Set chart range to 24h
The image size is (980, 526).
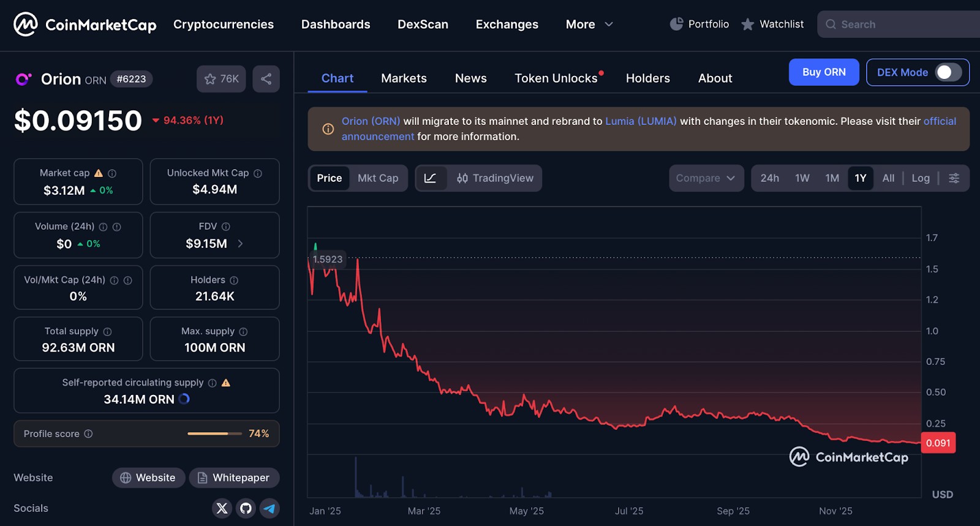770,178
